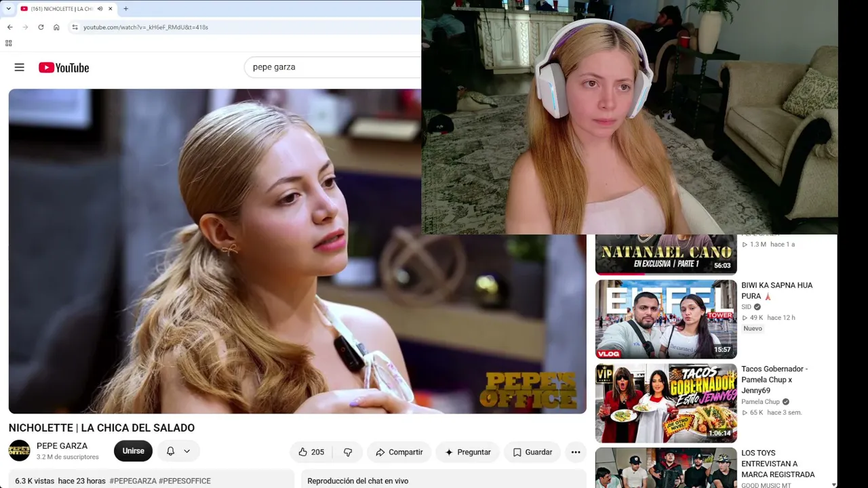Like the video with 205 likes
Image resolution: width=868 pixels, height=488 pixels.
tap(311, 452)
